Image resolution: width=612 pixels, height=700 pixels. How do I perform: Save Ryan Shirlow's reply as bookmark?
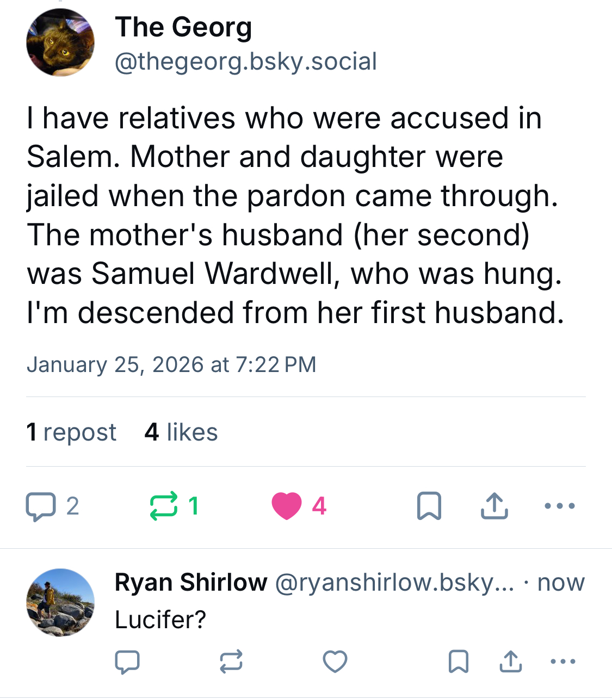point(458,662)
